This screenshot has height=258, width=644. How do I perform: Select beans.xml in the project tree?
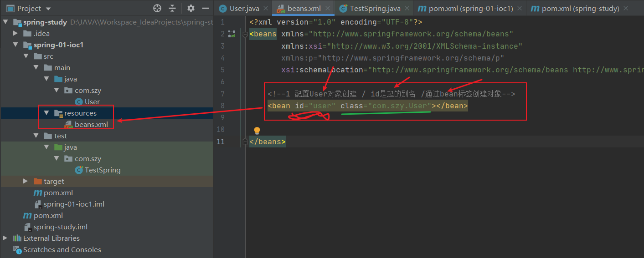click(91, 125)
